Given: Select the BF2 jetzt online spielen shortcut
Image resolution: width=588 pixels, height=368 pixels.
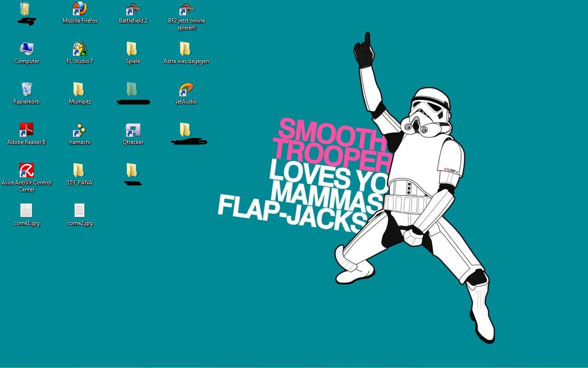Looking at the screenshot, I should 187,17.
